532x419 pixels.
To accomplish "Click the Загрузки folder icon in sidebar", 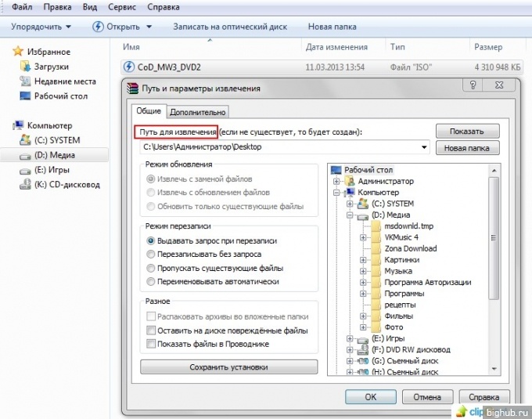I will point(25,67).
